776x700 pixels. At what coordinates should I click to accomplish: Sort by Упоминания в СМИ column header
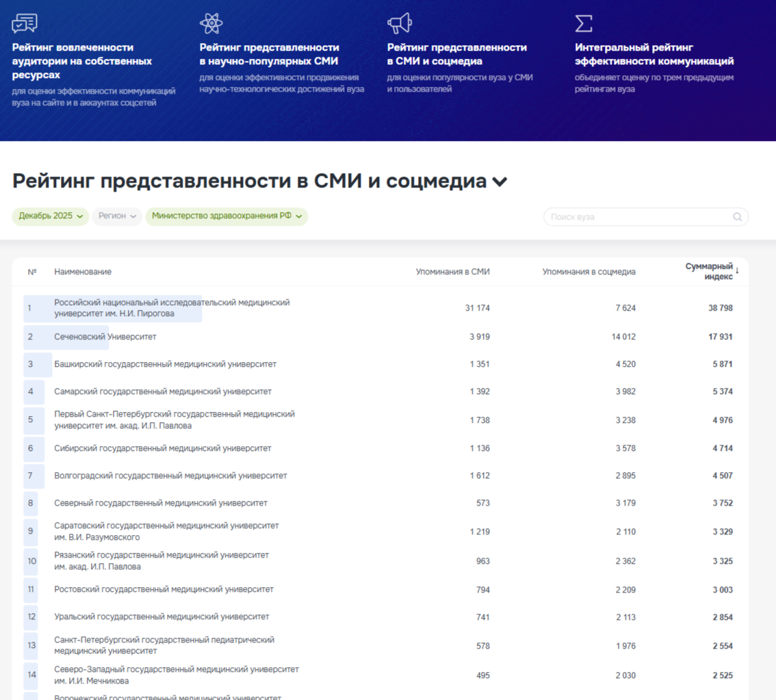tap(452, 272)
